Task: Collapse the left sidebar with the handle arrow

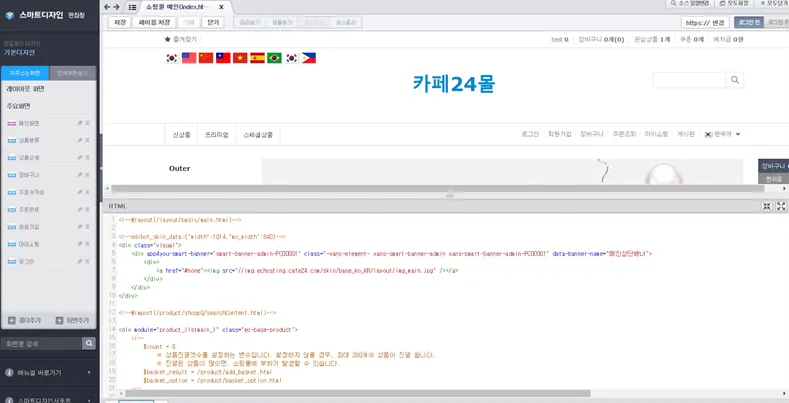Action: pos(101,168)
